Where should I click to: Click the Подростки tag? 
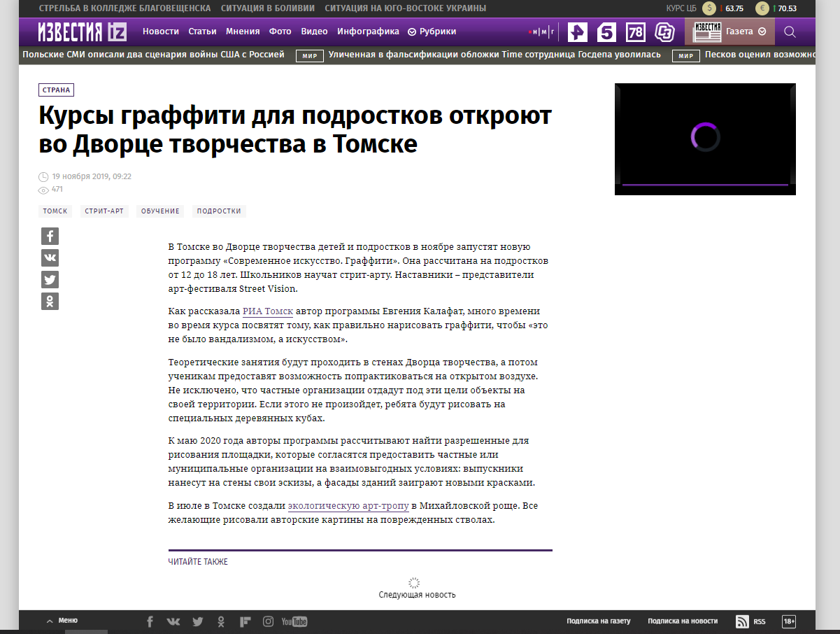(219, 211)
